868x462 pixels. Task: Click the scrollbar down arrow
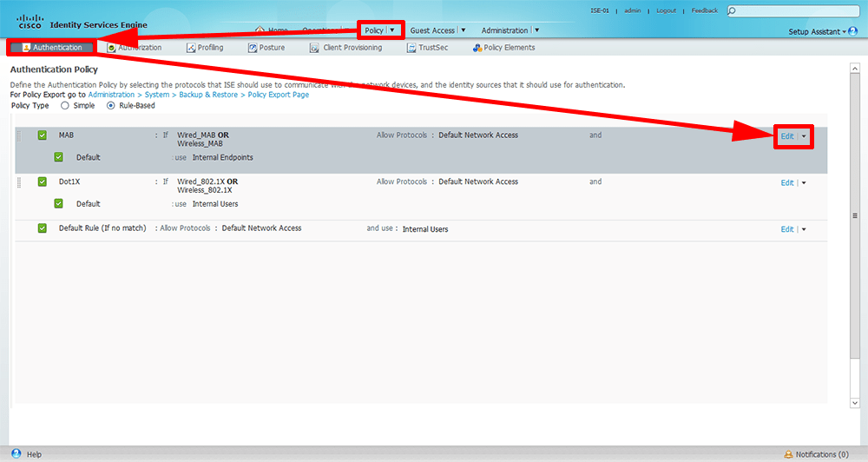click(855, 403)
